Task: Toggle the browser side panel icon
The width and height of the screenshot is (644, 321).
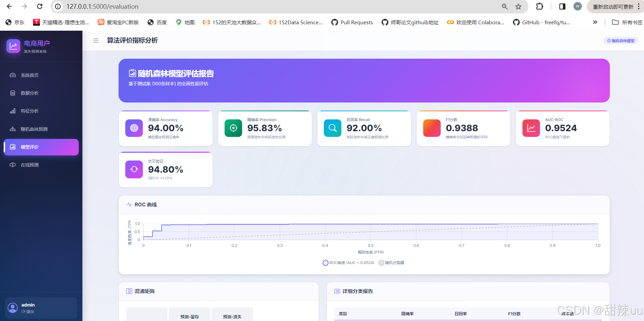Action: [562, 6]
